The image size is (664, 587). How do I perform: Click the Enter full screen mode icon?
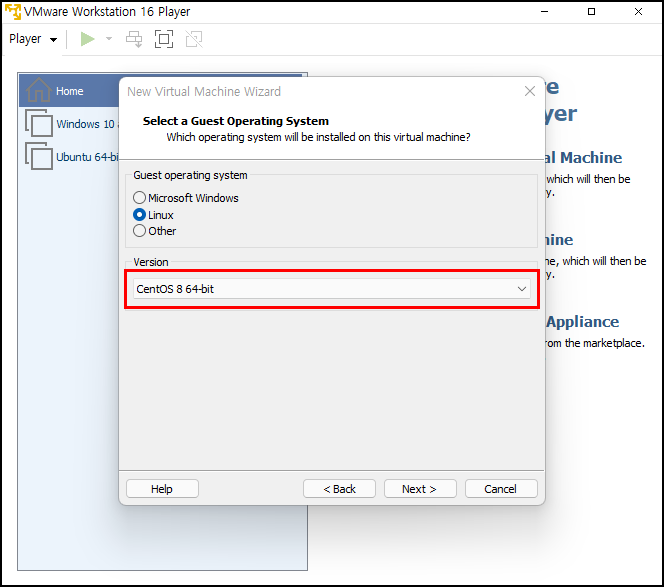[164, 39]
